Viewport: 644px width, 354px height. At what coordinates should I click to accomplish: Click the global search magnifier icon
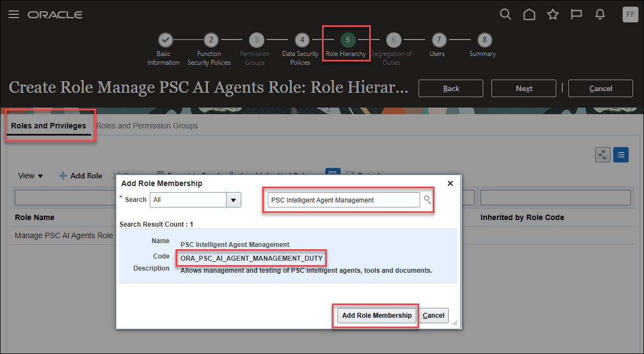[x=505, y=14]
